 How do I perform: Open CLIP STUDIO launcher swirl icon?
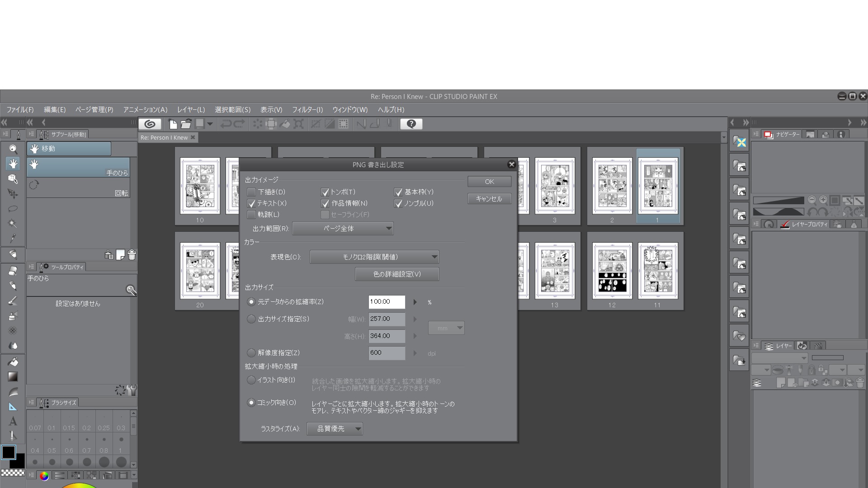[150, 124]
